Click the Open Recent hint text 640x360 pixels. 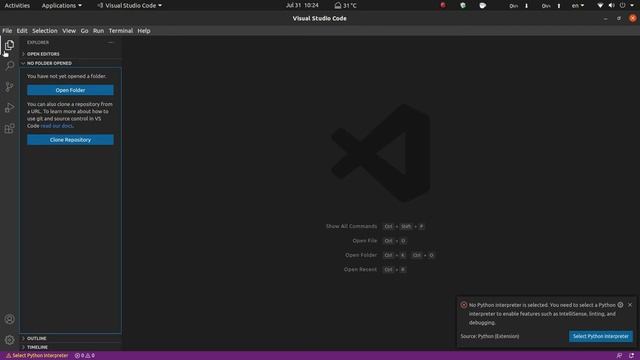[x=360, y=269]
